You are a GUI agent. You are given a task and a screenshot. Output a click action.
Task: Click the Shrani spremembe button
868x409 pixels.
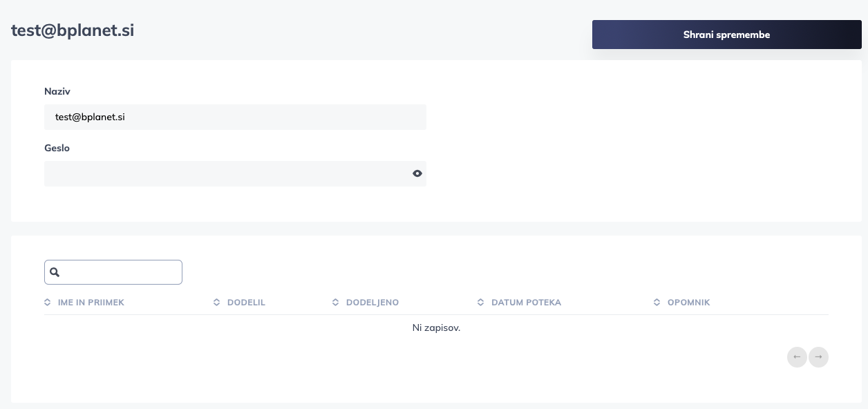(x=726, y=35)
